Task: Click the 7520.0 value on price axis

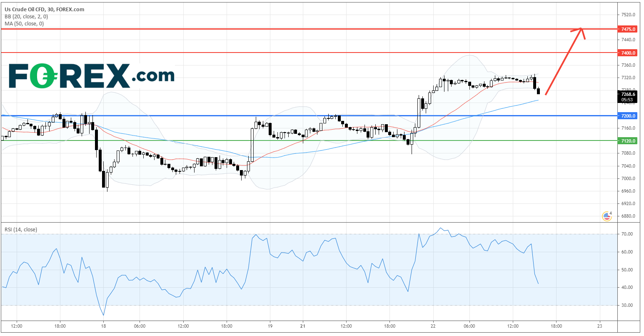Action: pyautogui.click(x=628, y=15)
